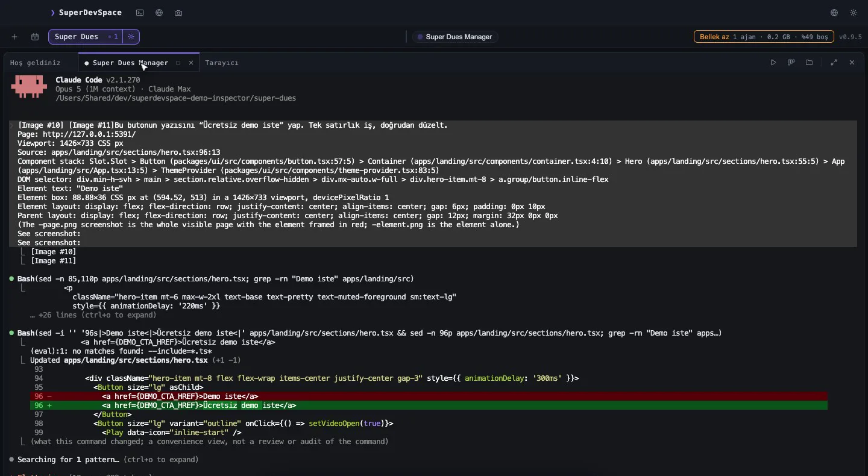
Task: Click the 'Page: http://127.0.0.1:5391/' line
Action: [77, 134]
